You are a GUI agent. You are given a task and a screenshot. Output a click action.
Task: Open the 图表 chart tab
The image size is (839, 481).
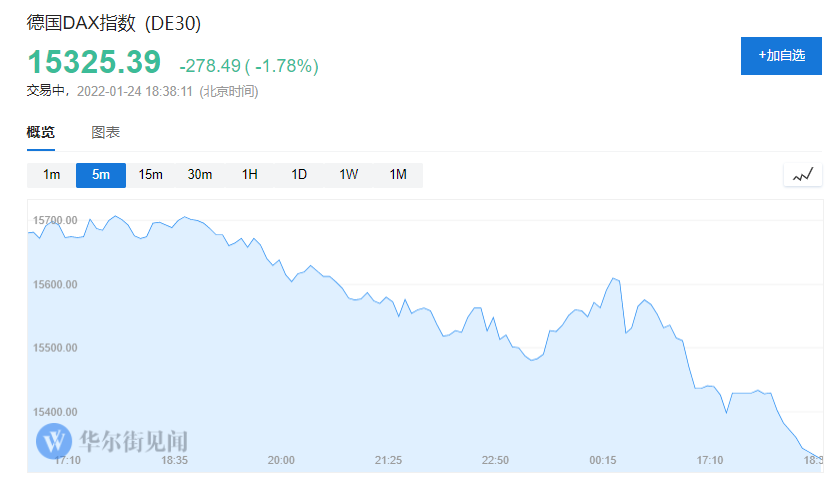[105, 132]
